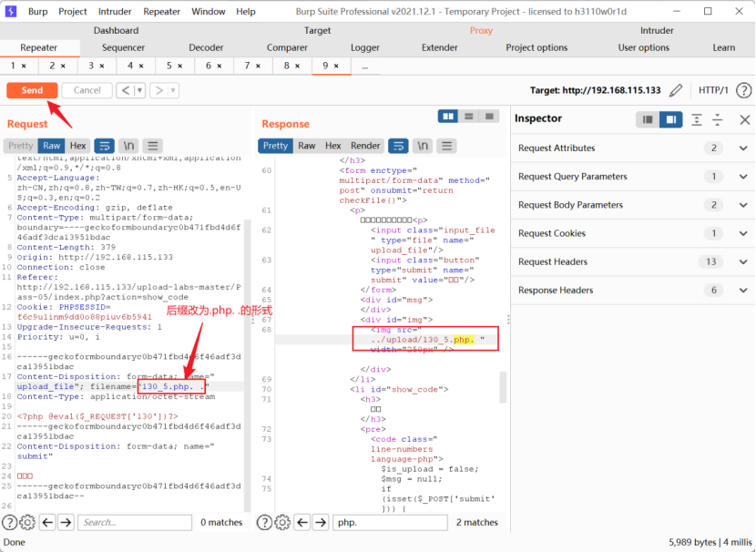
Task: Open the Comparer tab
Action: coord(287,47)
